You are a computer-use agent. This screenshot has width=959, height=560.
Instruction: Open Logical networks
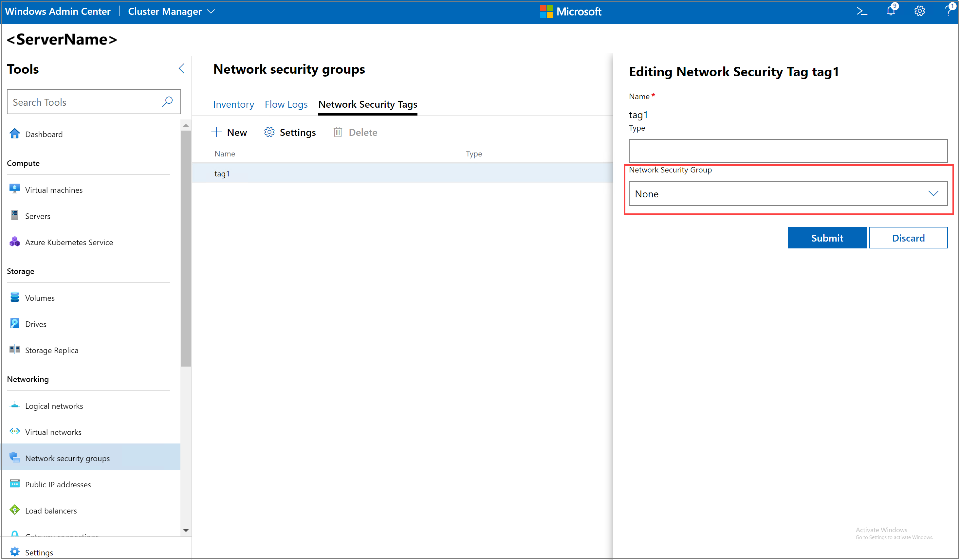(x=54, y=406)
